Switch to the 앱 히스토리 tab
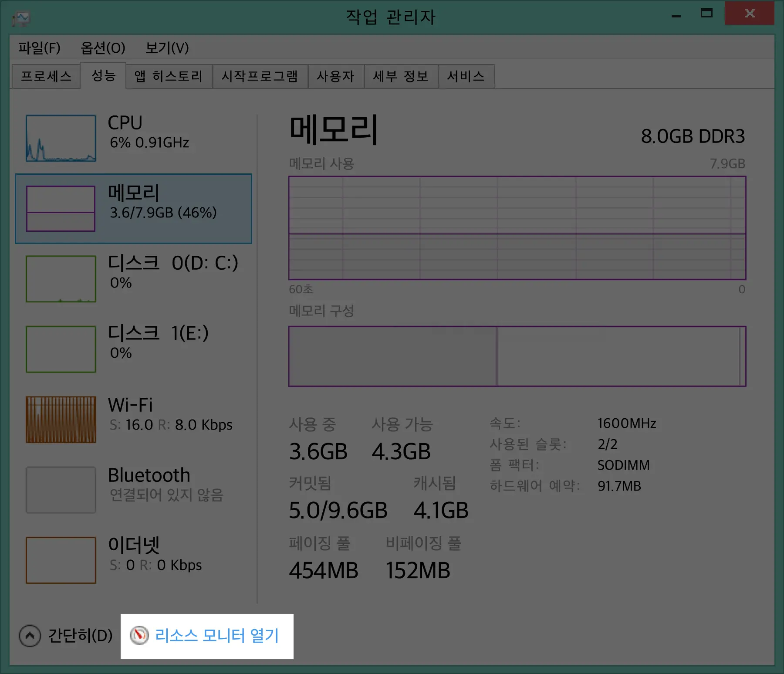 tap(169, 76)
